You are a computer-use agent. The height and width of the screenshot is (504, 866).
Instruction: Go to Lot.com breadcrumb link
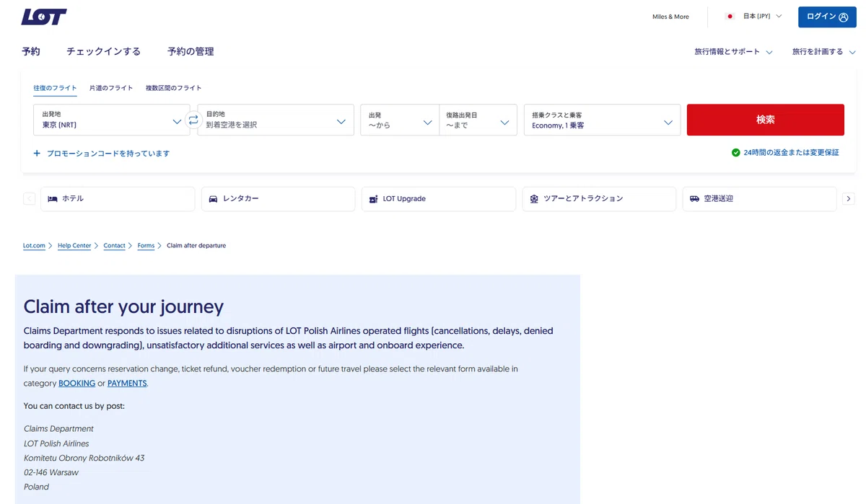tap(34, 246)
